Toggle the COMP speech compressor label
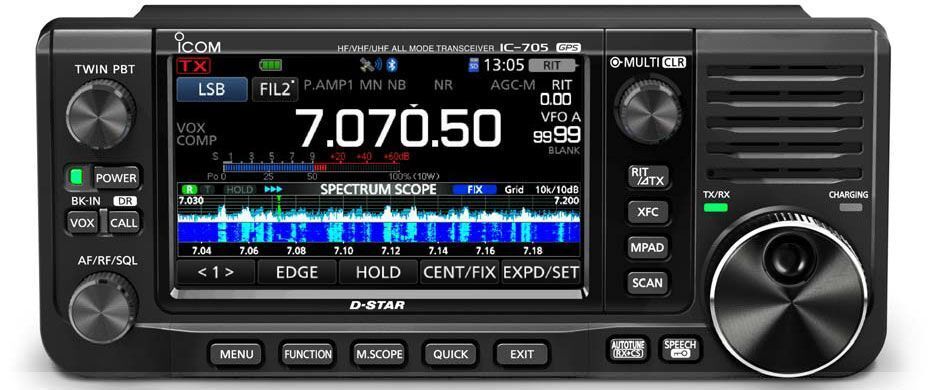Viewport: 934px width, 390px height. (x=197, y=141)
